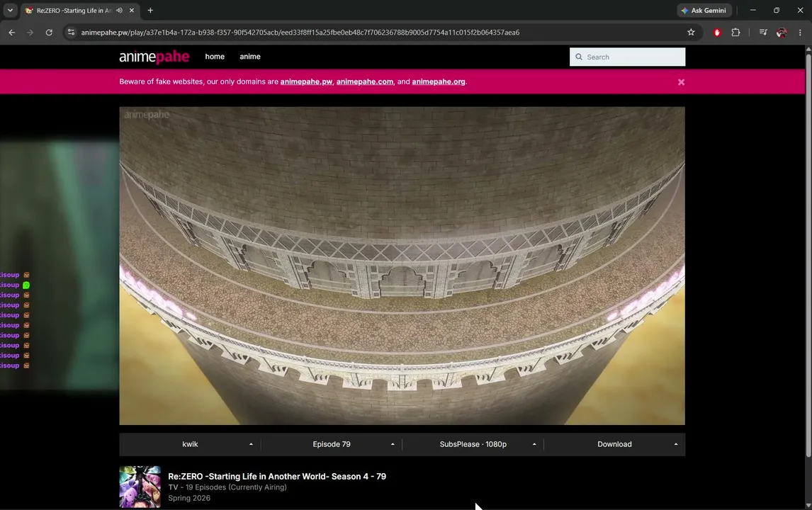Mute the tab via speaker icon
The width and height of the screenshot is (812, 510).
coord(120,11)
